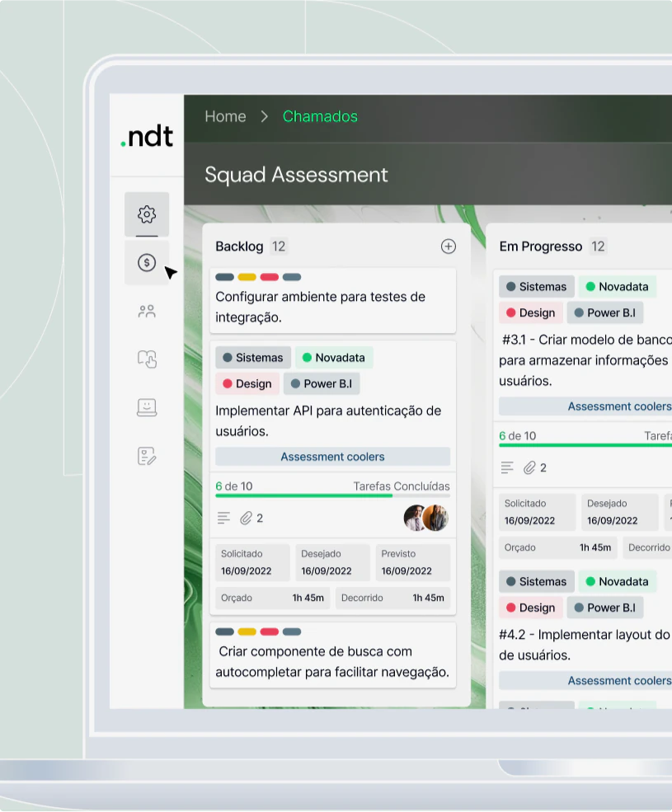The image size is (672, 812).
Task: Click description lines icon on #3.1 card
Action: point(507,467)
